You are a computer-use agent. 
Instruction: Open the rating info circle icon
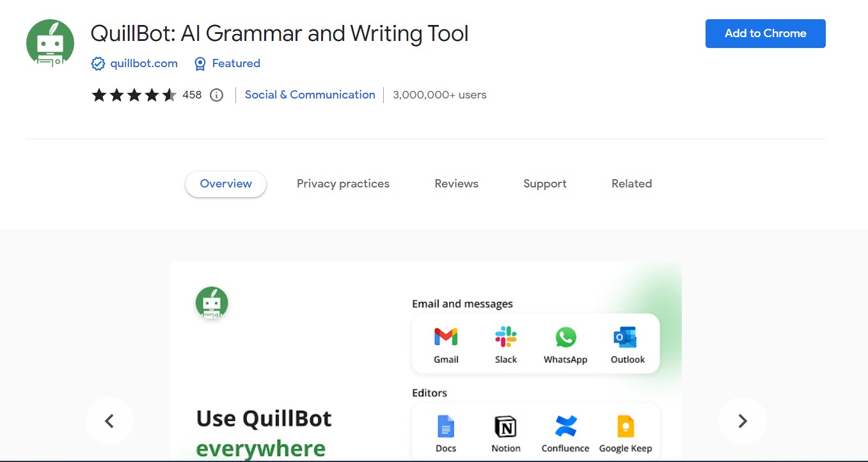click(x=217, y=95)
